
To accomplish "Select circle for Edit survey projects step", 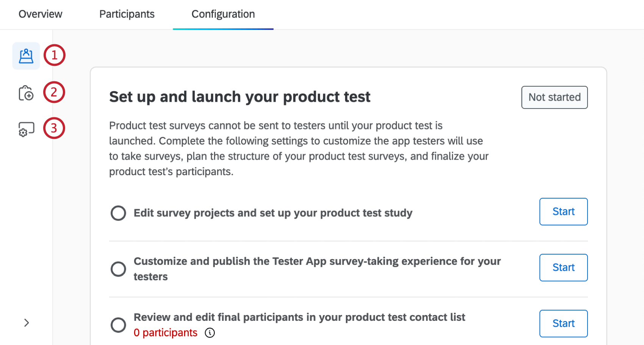I will (x=118, y=213).
